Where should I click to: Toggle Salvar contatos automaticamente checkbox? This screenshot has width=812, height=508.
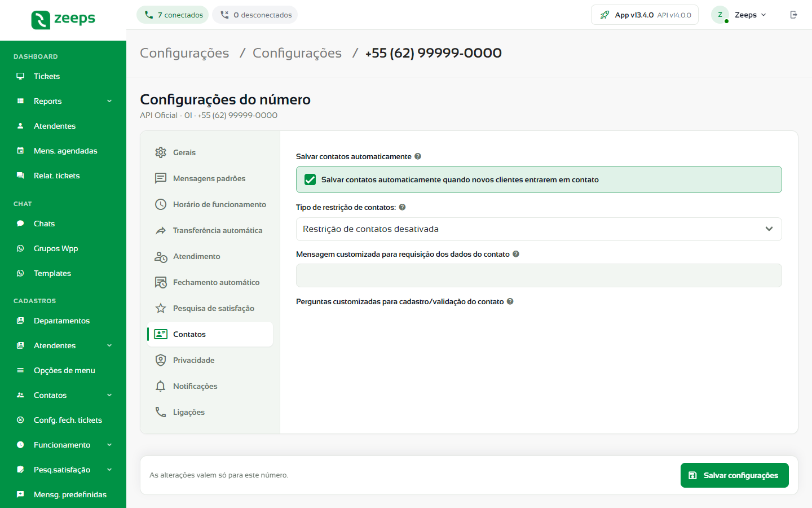(x=310, y=179)
